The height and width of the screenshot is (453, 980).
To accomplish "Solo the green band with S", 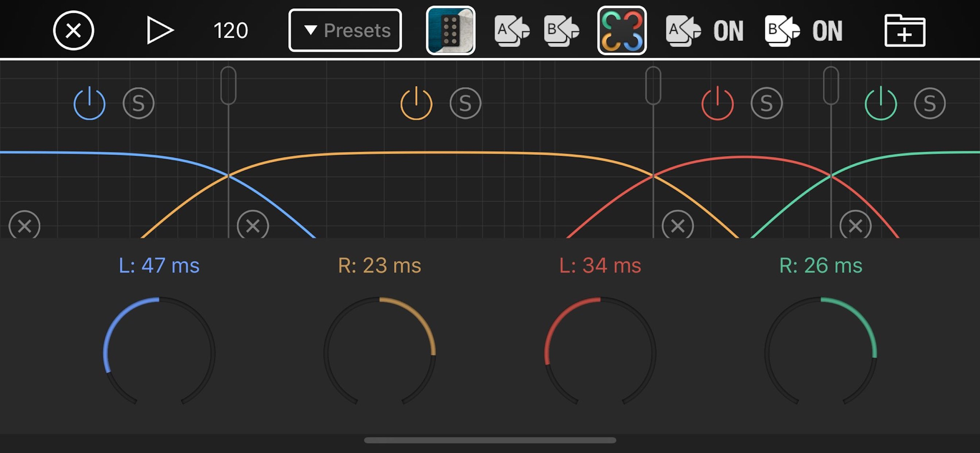I will 929,103.
